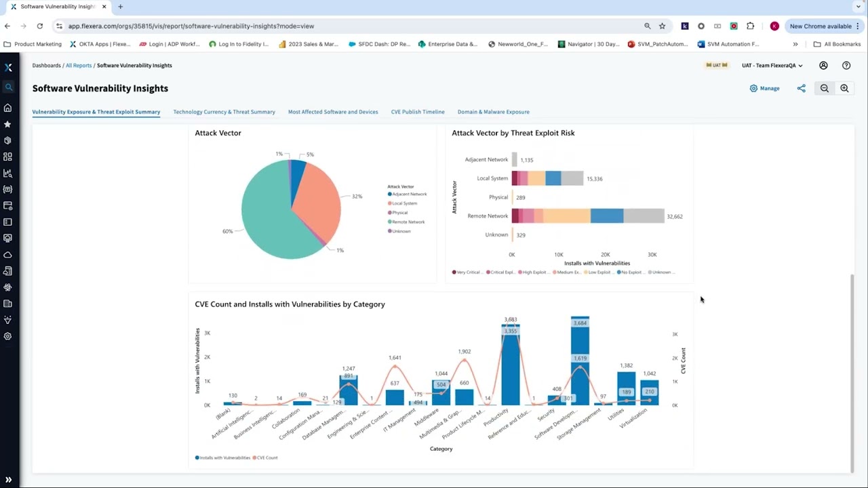Image resolution: width=868 pixels, height=488 pixels.
Task: Toggle Very Critical series in bar legend
Action: point(467,272)
